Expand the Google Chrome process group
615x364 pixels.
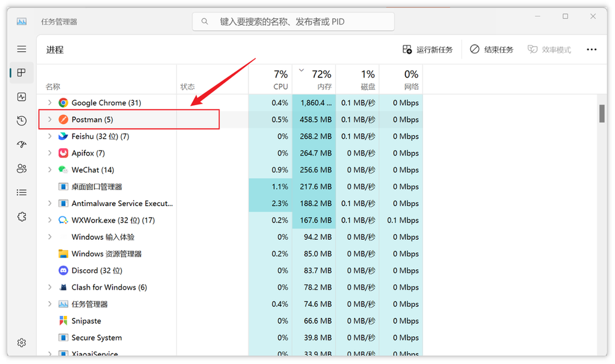[50, 103]
